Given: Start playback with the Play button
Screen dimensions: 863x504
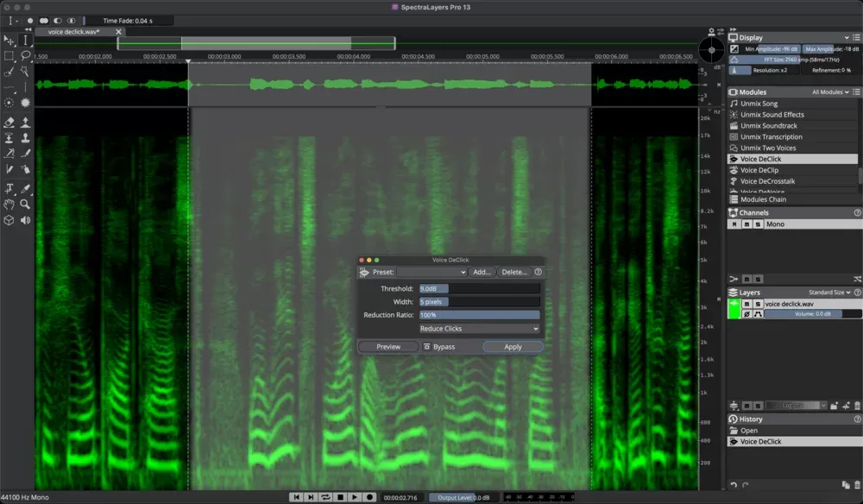Looking at the screenshot, I should click(355, 497).
